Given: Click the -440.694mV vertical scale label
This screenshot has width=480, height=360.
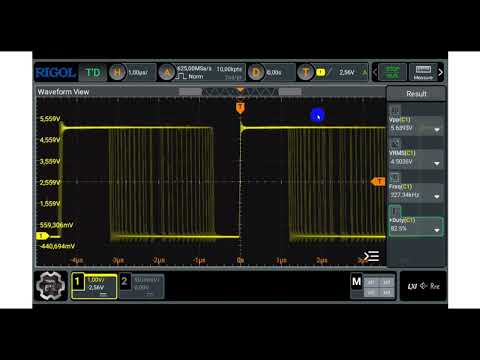Looking at the screenshot, I should (x=57, y=246).
